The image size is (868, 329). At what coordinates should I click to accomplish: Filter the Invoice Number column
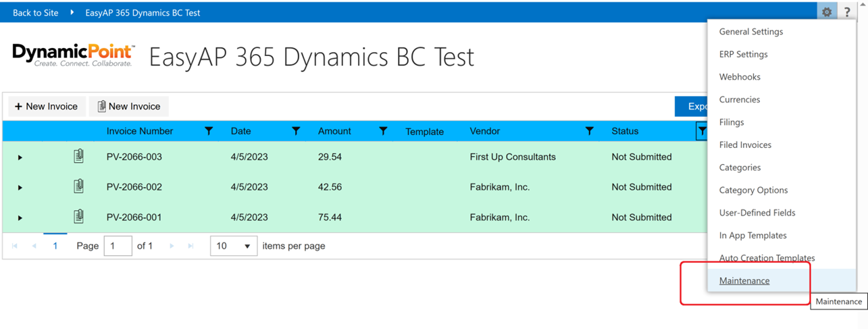pyautogui.click(x=209, y=131)
